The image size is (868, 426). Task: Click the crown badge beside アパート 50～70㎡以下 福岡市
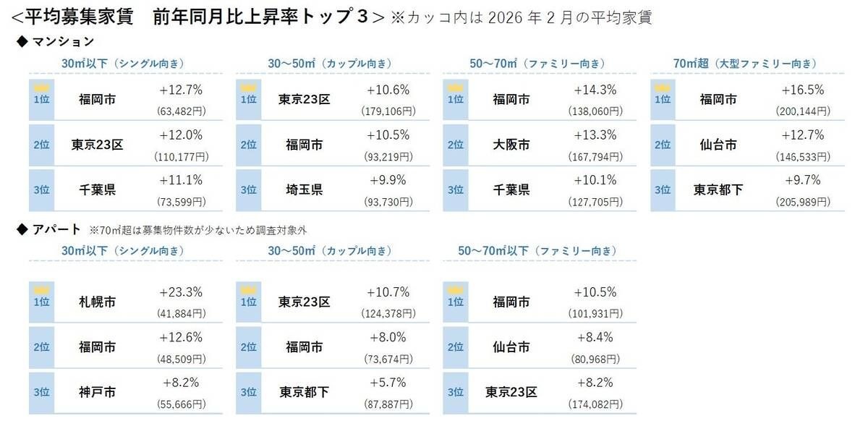coord(455,289)
